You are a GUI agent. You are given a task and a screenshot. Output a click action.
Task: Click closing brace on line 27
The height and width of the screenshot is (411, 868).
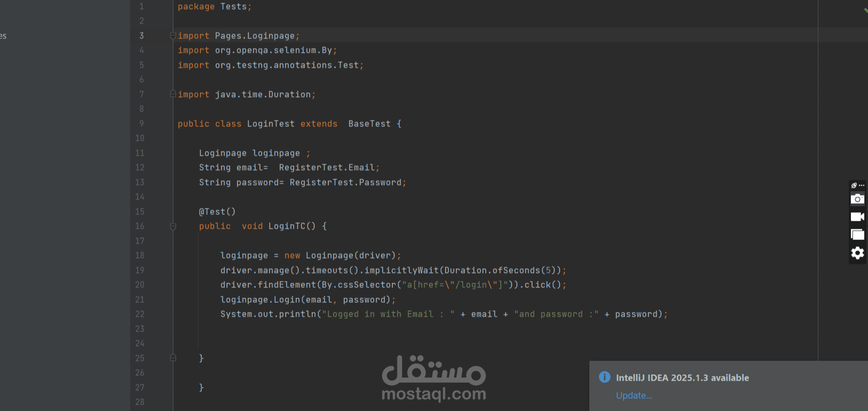click(201, 388)
